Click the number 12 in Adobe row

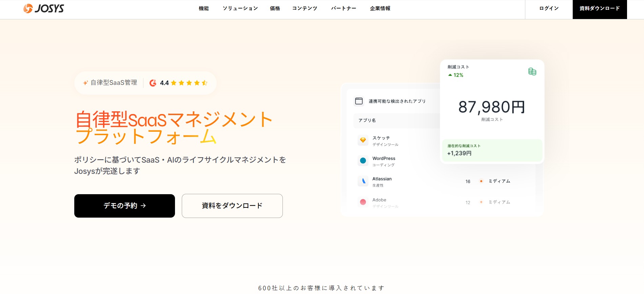[468, 203]
